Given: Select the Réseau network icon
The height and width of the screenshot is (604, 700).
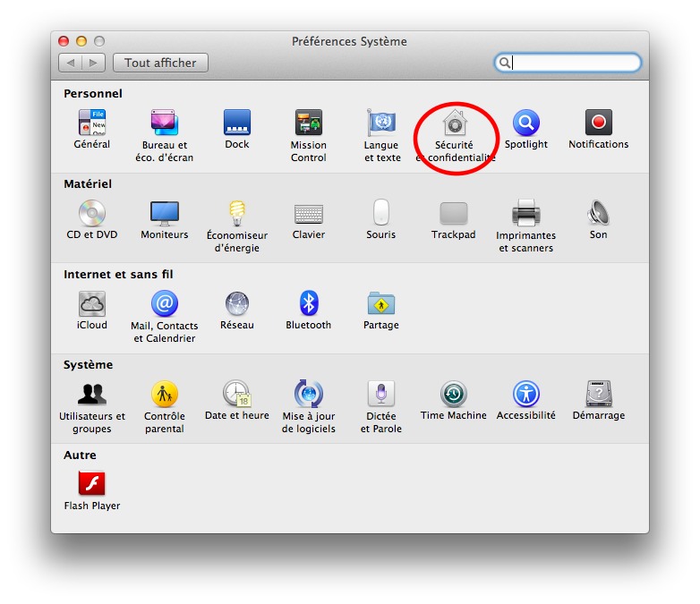Looking at the screenshot, I should point(237,304).
